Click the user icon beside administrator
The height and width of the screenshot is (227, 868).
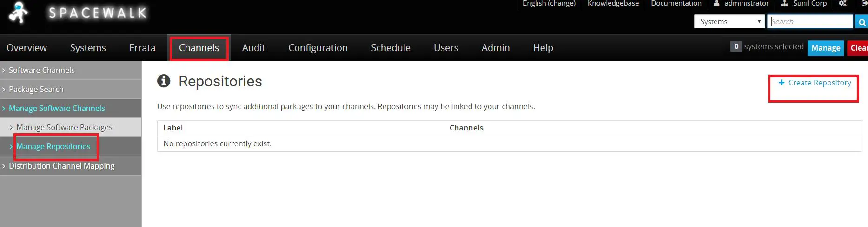(x=716, y=3)
